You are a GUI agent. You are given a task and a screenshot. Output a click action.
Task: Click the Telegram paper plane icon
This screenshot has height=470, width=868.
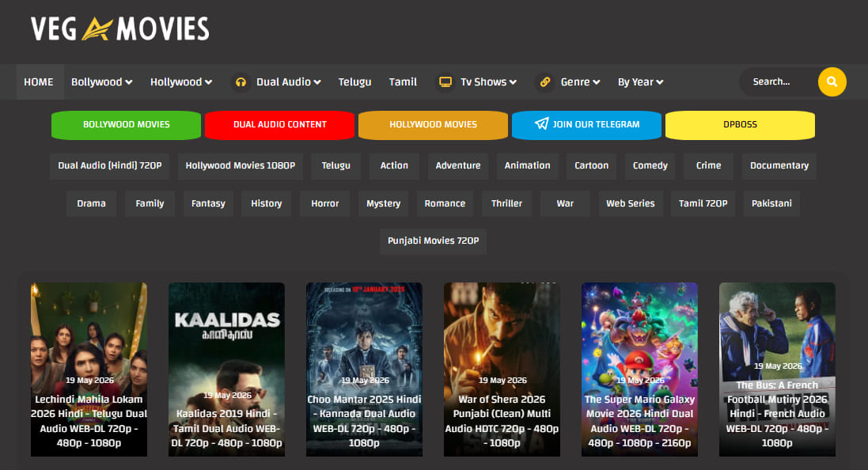[x=541, y=123]
